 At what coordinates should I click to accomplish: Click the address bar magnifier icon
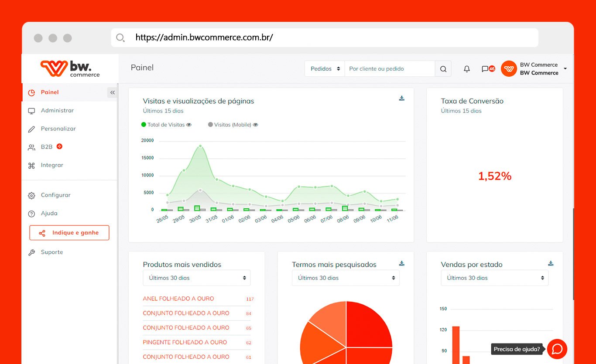click(120, 37)
